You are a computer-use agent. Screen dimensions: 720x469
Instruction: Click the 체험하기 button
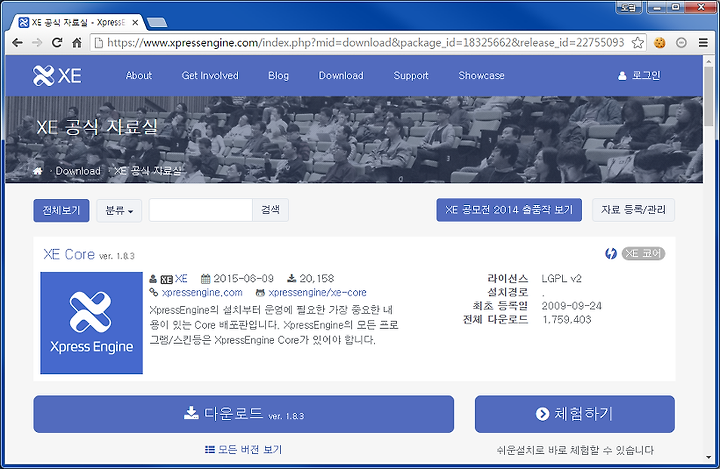coord(574,414)
